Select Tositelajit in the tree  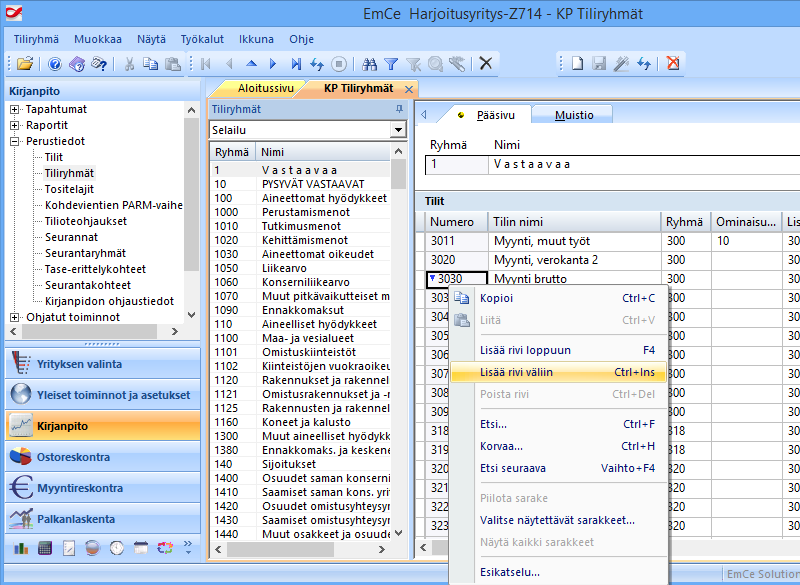pyautogui.click(x=69, y=189)
